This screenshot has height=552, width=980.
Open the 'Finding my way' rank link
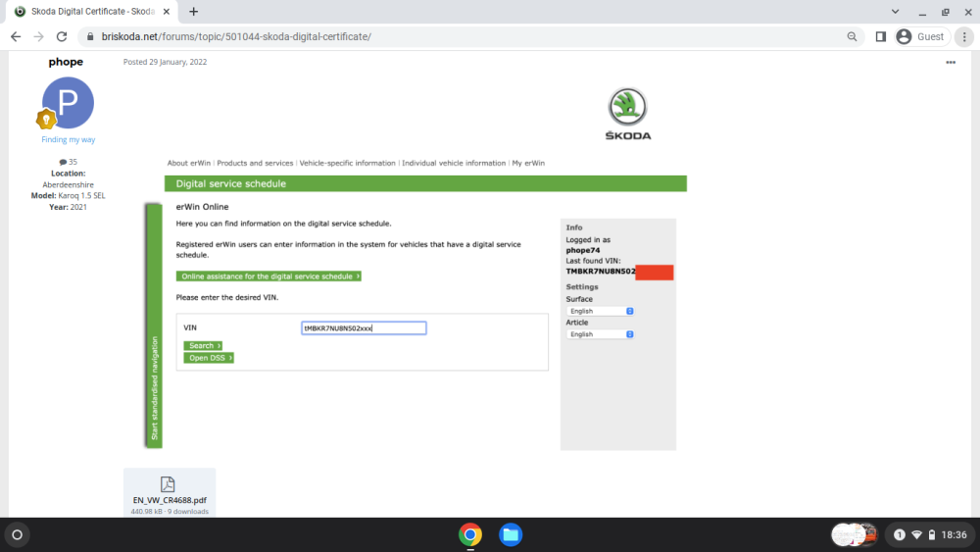[69, 139]
